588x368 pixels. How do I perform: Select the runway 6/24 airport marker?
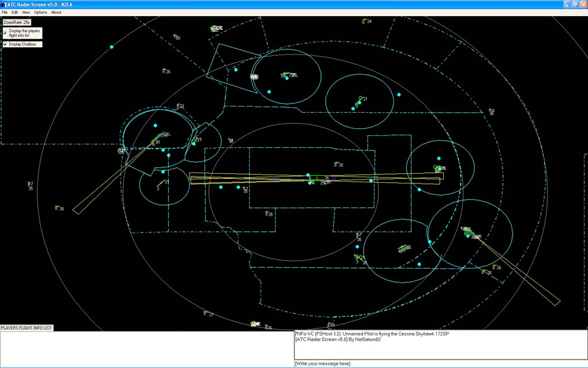tap(365, 22)
